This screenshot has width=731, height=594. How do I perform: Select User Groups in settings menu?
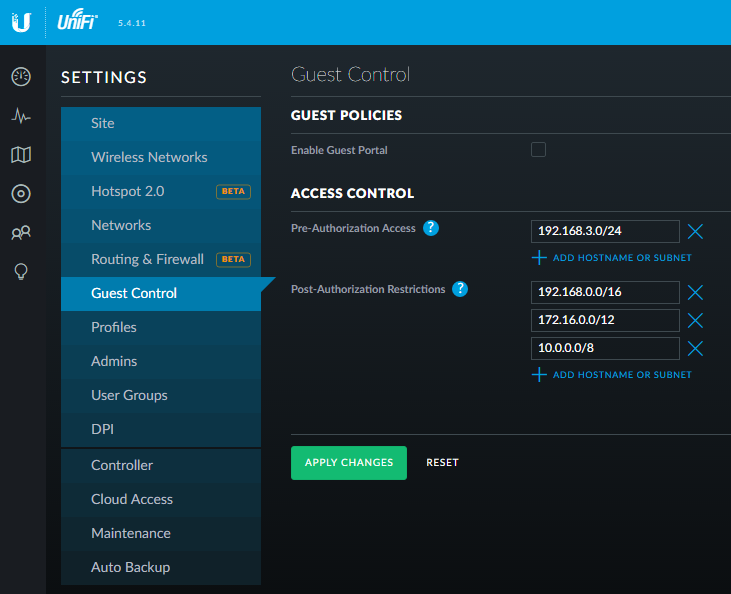(x=129, y=395)
